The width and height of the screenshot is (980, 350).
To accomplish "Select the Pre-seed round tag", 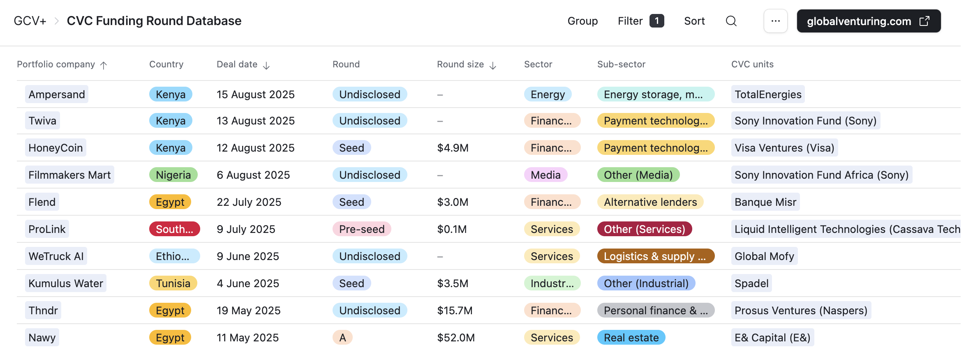I will point(361,229).
